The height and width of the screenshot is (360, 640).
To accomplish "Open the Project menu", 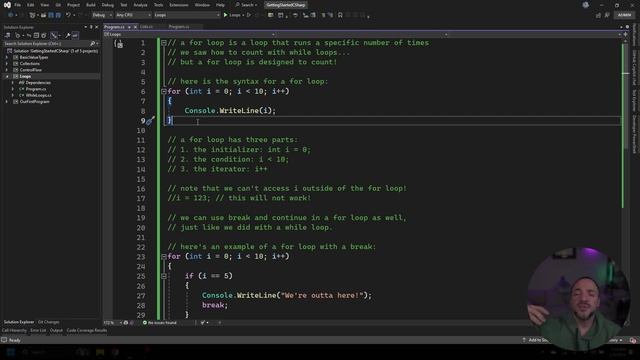I will click(x=73, y=5).
